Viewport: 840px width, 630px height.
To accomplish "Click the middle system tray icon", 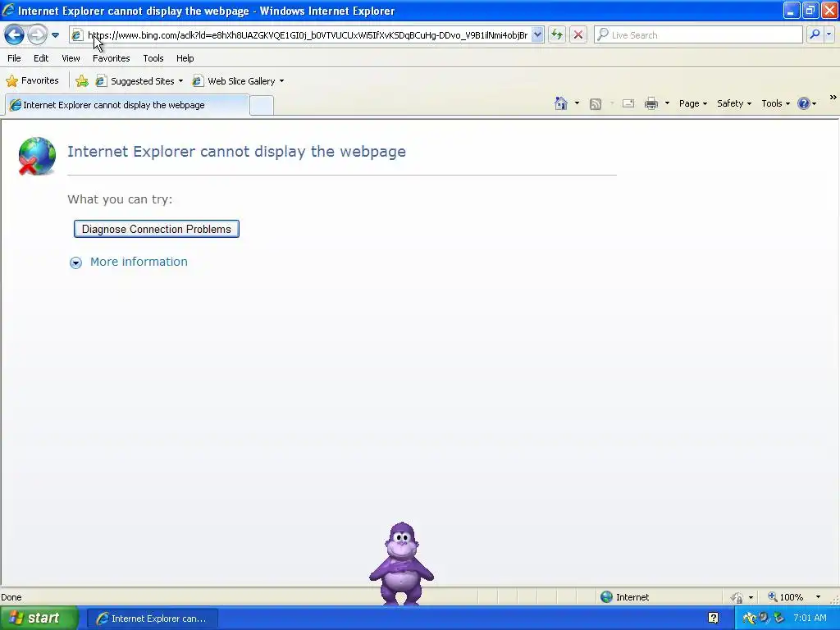I will [764, 618].
